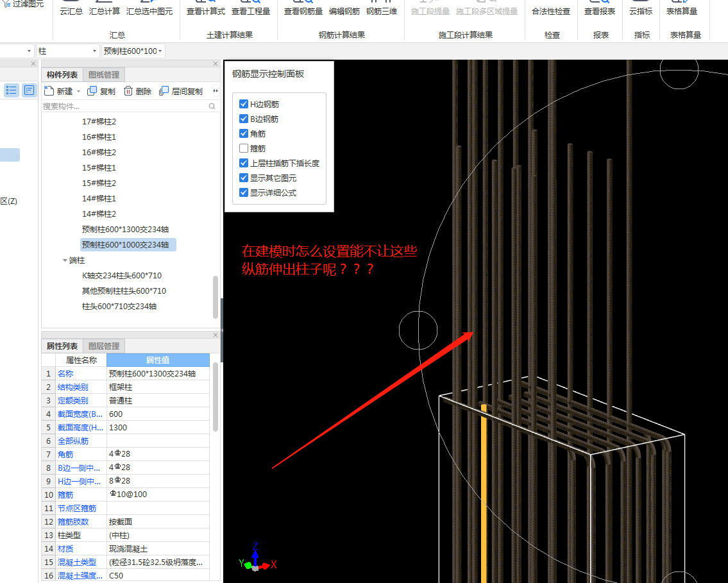Image resolution: width=728 pixels, height=583 pixels.
Task: Switch to 图层管理 tab
Action: 104,346
